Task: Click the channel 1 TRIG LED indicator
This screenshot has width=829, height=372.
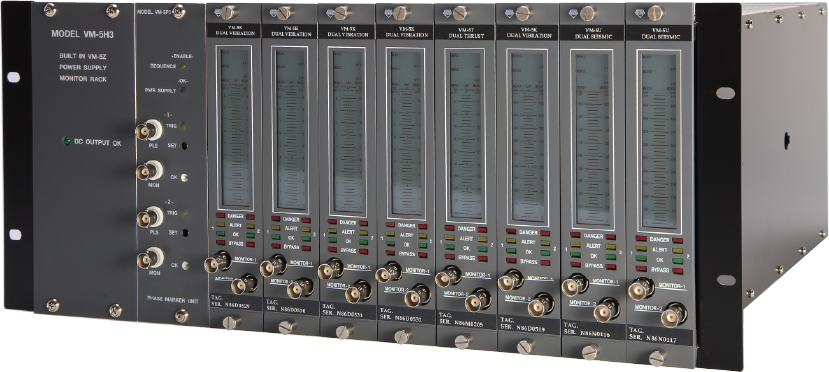Action: 183,126
